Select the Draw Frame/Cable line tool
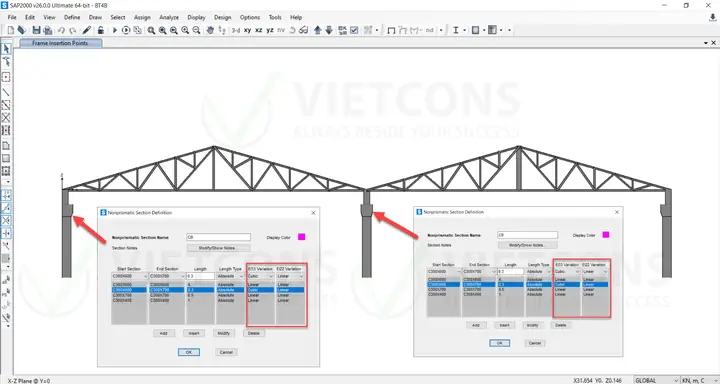 pos(6,92)
